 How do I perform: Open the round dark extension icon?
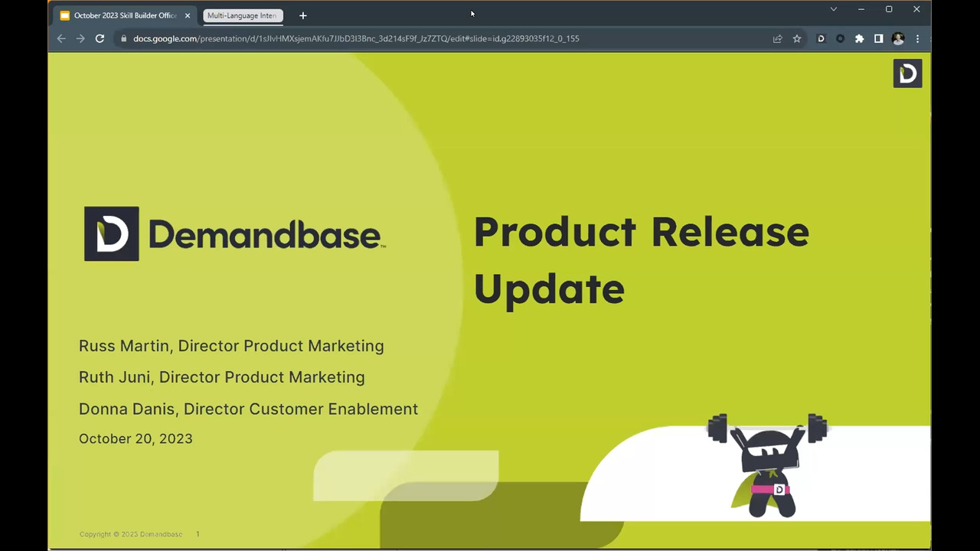click(840, 38)
